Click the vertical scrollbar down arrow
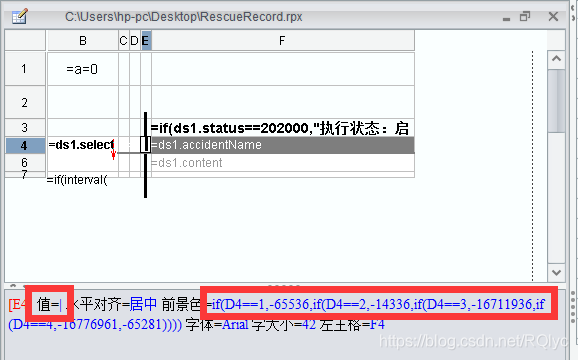Screen dimensions: 578x360 556,273
